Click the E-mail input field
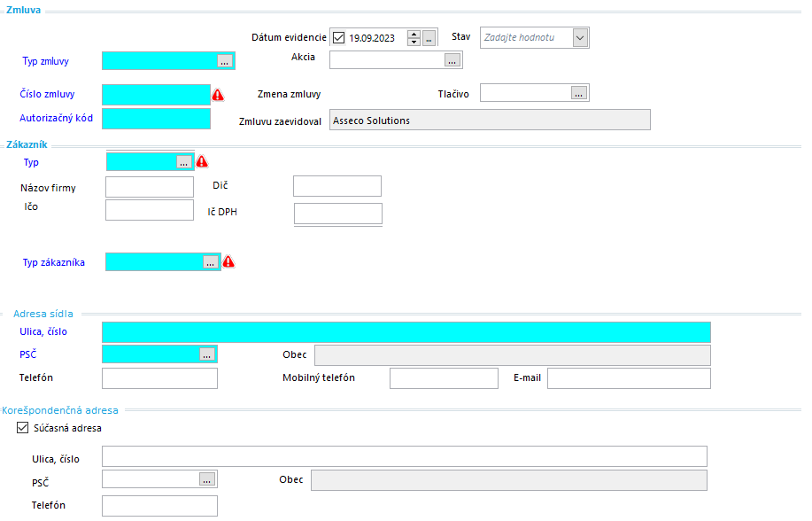 coord(630,378)
